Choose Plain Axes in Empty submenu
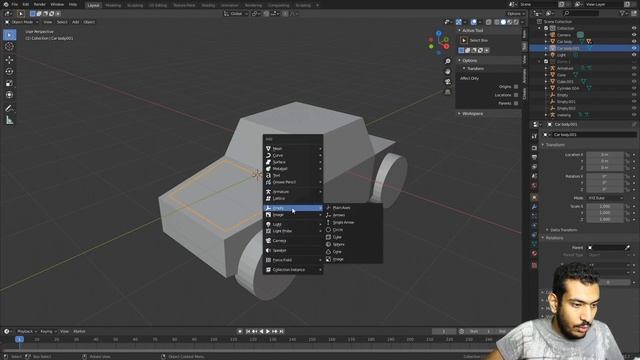This screenshot has width=640, height=360. point(353,208)
